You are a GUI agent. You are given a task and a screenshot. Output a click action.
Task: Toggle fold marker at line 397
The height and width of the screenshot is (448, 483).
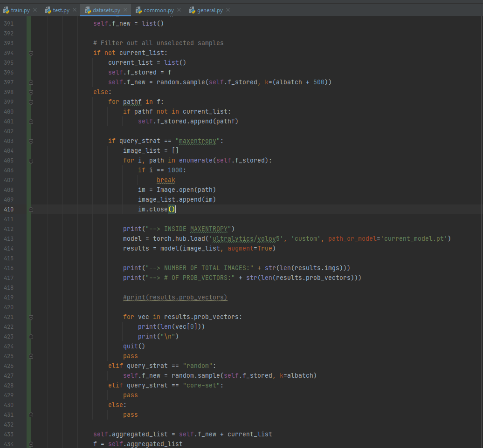click(x=31, y=82)
